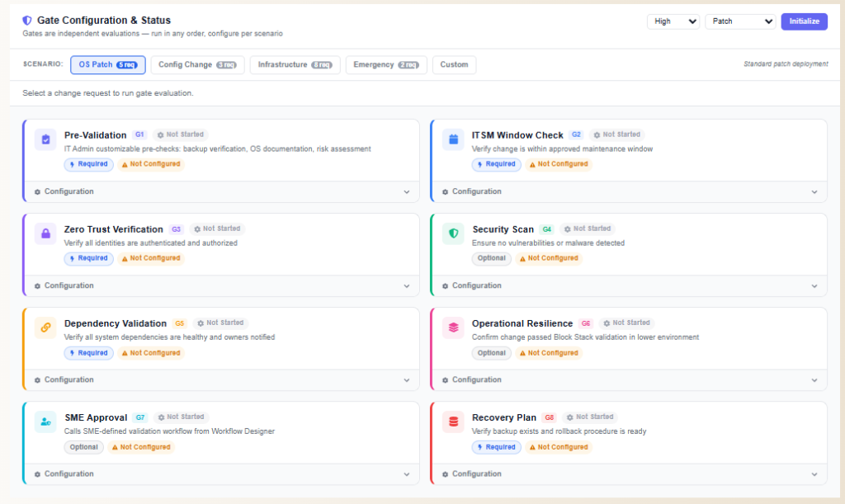Click the Not Configured badge on Dependency Validation
Screen dimensions: 845x504
point(150,353)
